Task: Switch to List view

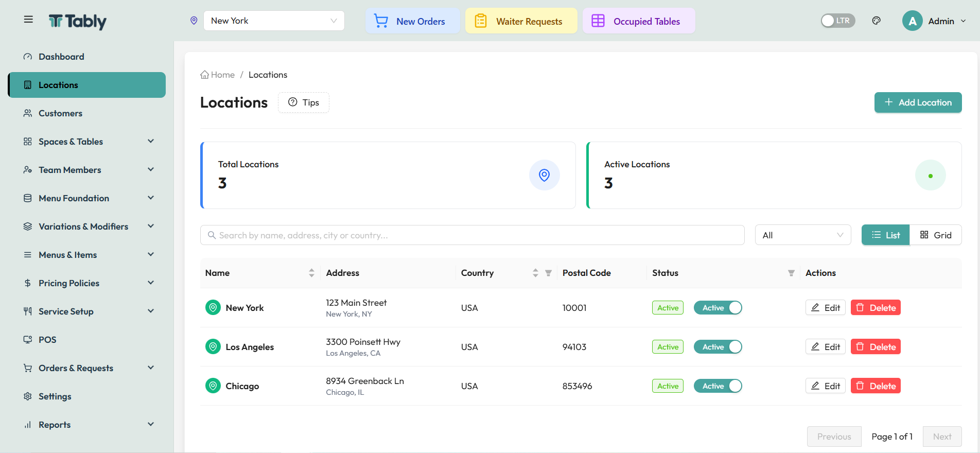Action: point(885,235)
